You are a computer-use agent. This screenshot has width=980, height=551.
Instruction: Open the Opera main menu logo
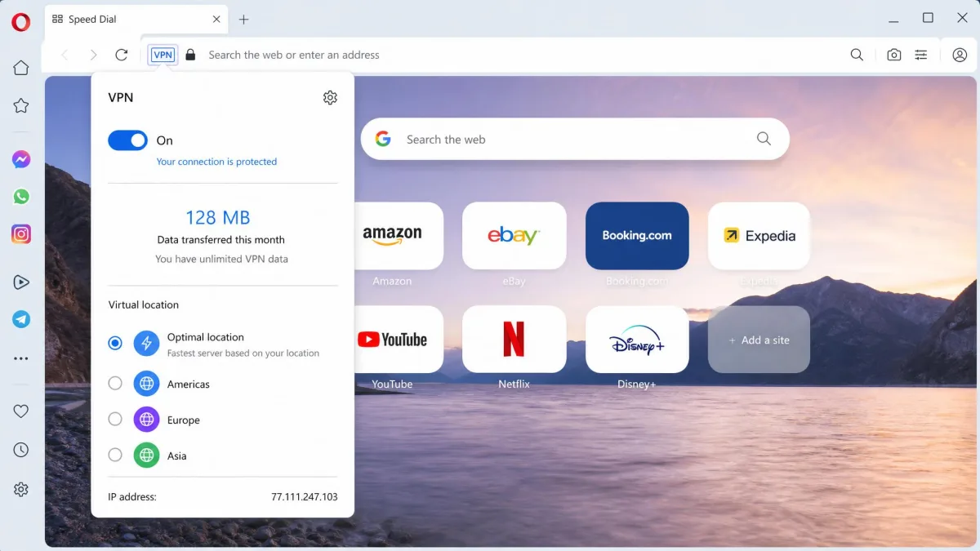21,22
